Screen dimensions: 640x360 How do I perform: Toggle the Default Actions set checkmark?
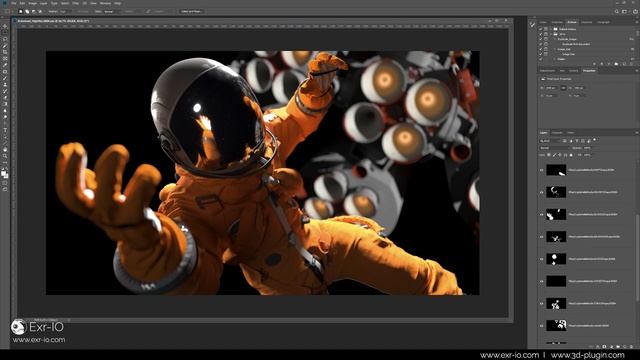[540, 29]
